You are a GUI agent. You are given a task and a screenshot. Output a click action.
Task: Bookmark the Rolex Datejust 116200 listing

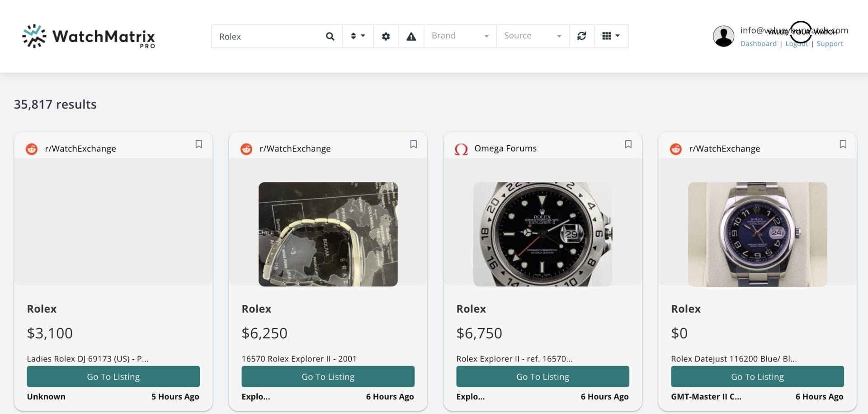tap(843, 144)
